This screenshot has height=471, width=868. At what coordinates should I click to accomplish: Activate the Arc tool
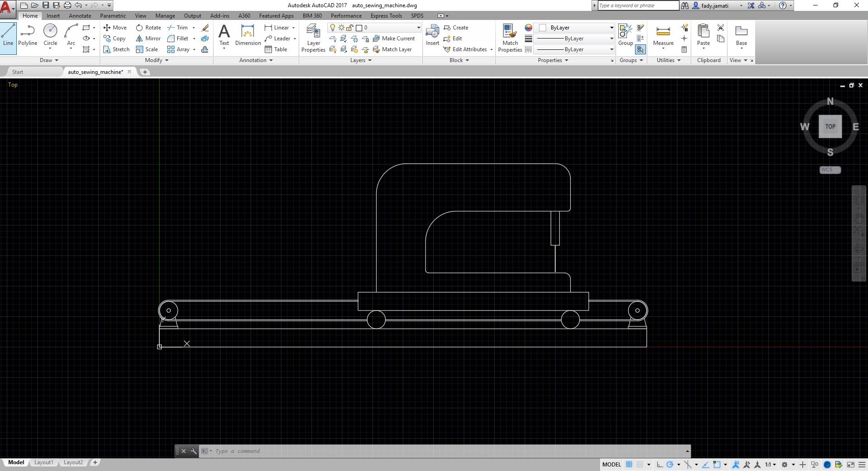coord(71,35)
